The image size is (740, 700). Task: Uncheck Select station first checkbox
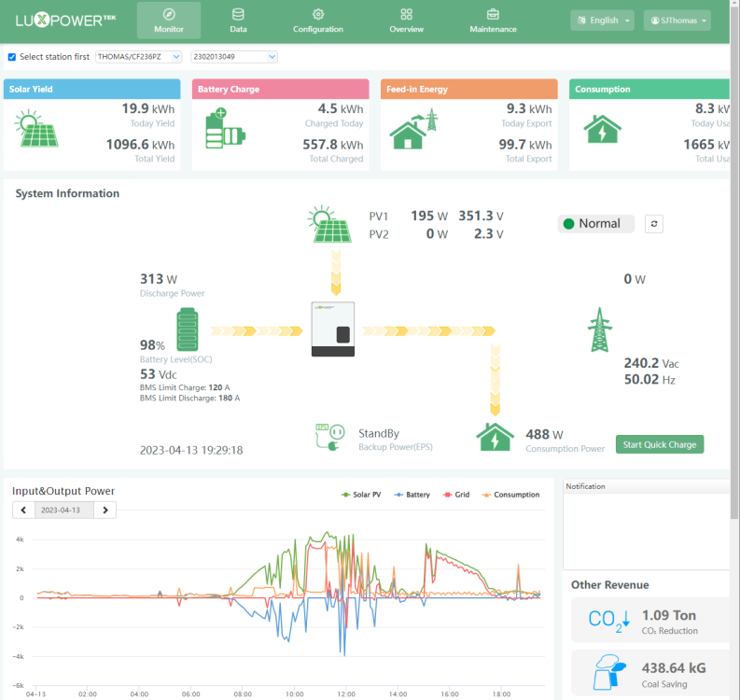pos(12,57)
